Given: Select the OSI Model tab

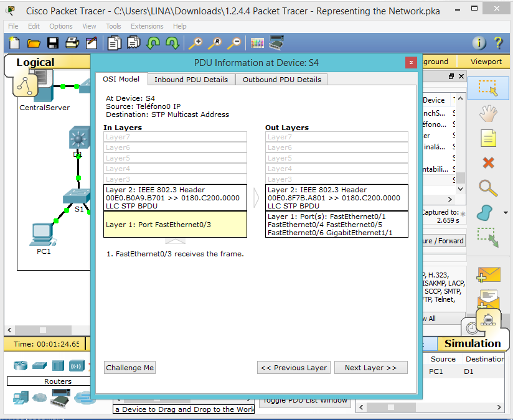Looking at the screenshot, I should pos(121,79).
